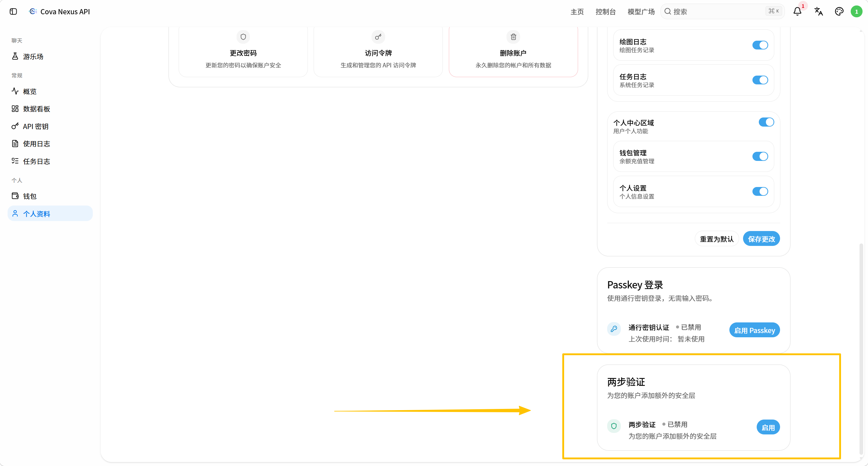
Task: Click the key icon on 访问令牌 card
Action: [x=378, y=37]
